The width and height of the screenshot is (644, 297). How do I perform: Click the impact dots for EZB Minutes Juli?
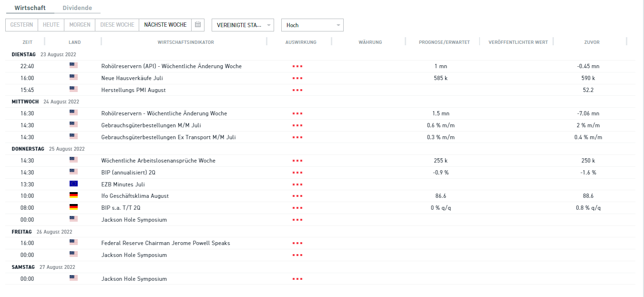coord(297,184)
